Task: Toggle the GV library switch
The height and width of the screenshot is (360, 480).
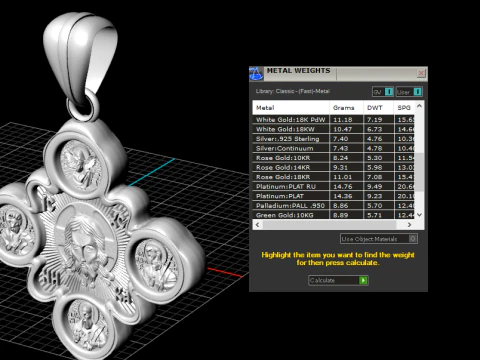Action: [383, 92]
